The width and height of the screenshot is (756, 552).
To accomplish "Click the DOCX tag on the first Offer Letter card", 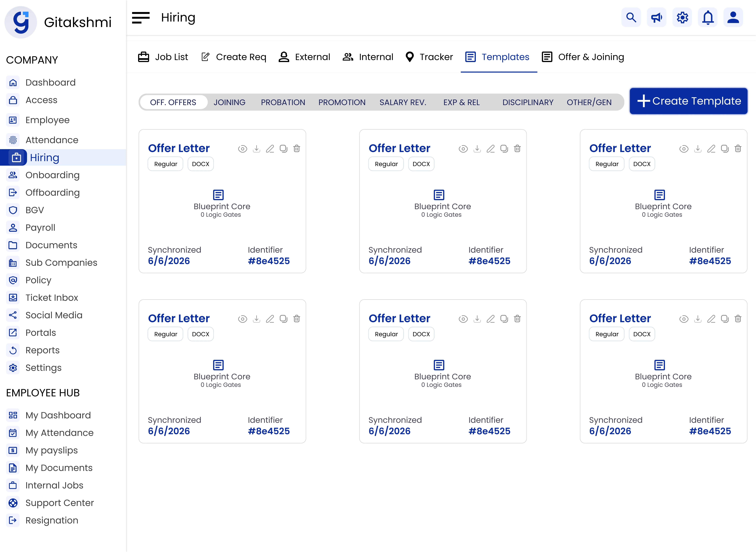I will (x=200, y=164).
